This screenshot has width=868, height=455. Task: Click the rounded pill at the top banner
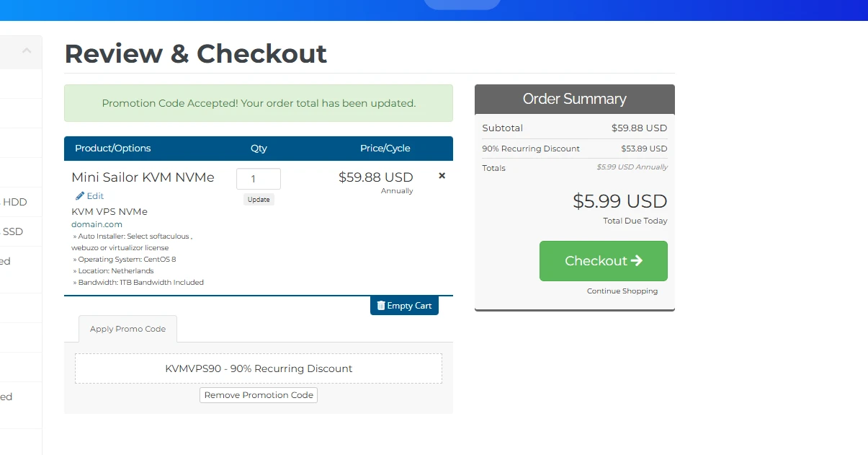(x=462, y=4)
